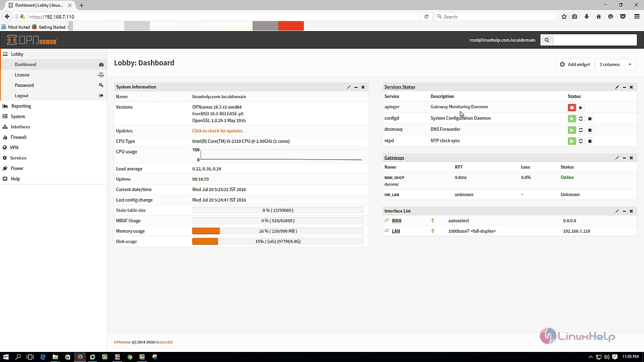Click green running indicator for configd
Image resolution: width=644 pixels, height=362 pixels.
coord(572,119)
